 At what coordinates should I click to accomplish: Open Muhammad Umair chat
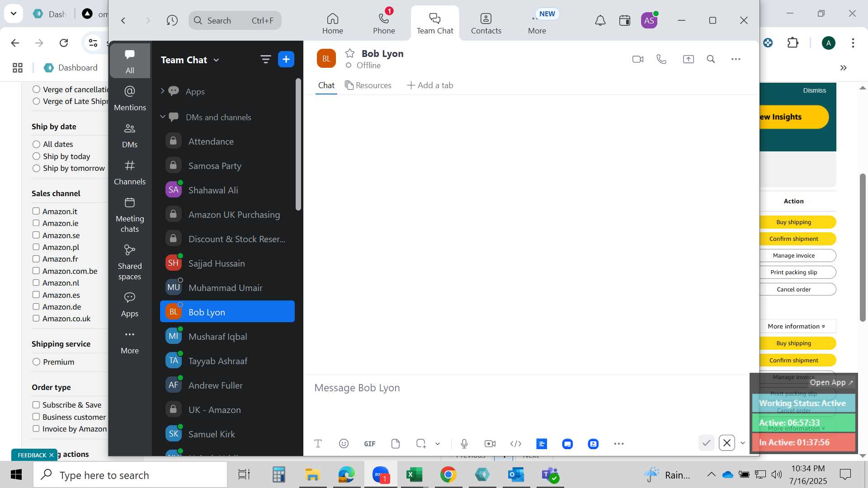pos(227,288)
